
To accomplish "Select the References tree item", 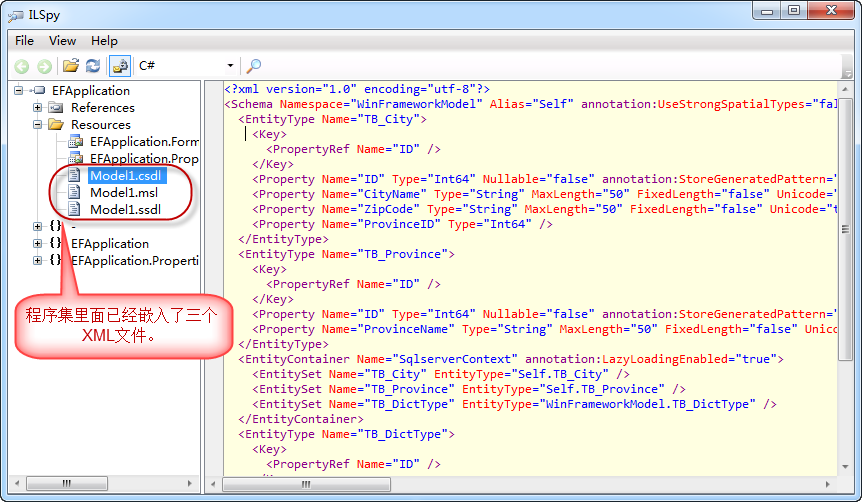I will (x=103, y=108).
